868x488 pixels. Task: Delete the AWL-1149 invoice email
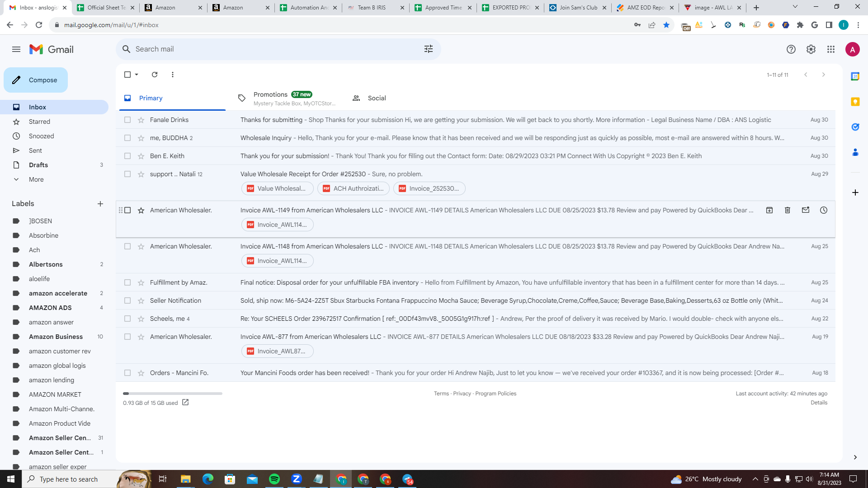tap(788, 210)
